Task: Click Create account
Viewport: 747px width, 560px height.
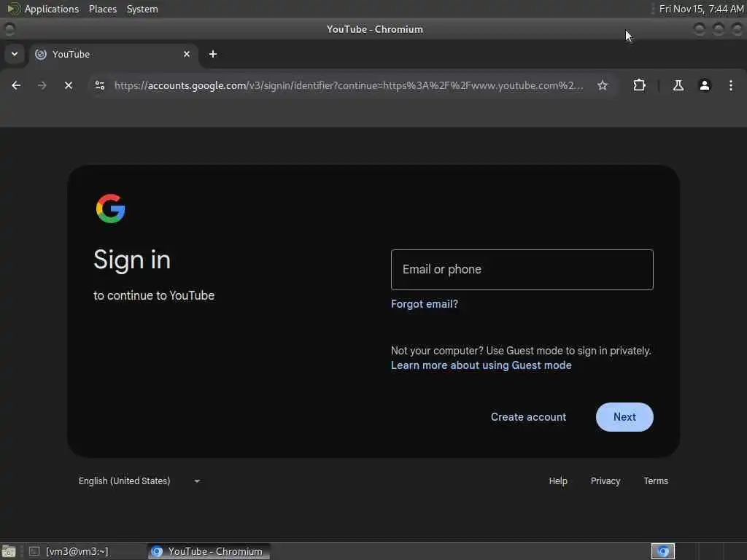Action: 528,417
